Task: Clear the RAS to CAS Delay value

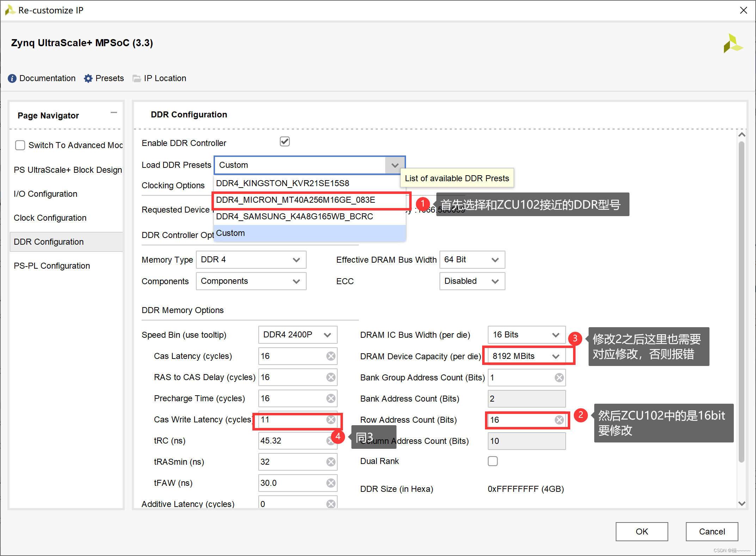Action: pos(331,377)
